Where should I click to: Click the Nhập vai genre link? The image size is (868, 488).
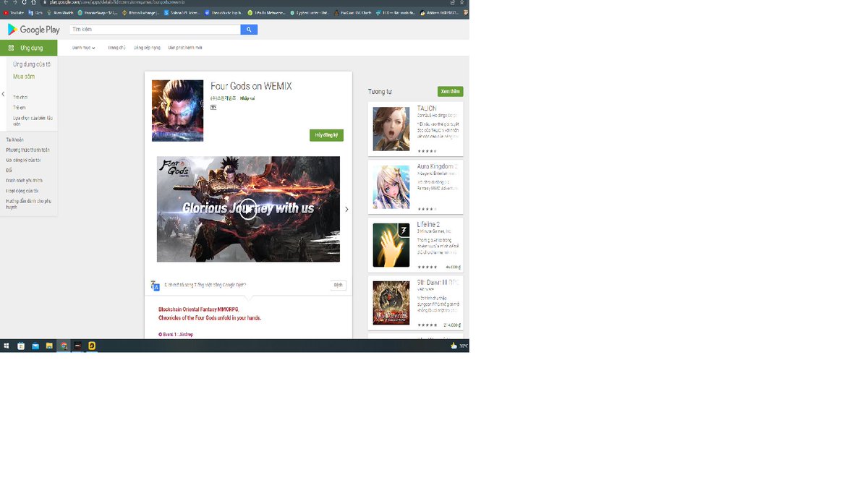(x=247, y=98)
